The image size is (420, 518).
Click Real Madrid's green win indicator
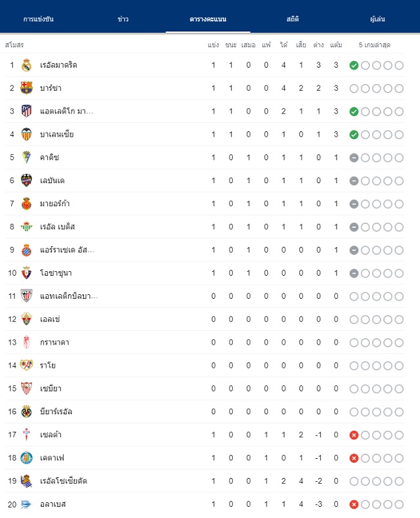coord(354,66)
